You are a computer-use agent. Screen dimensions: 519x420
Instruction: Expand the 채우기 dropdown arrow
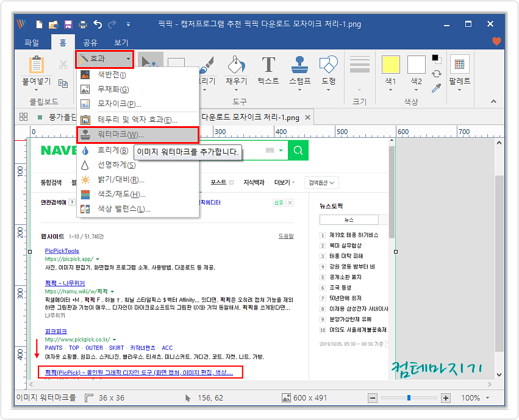click(237, 90)
